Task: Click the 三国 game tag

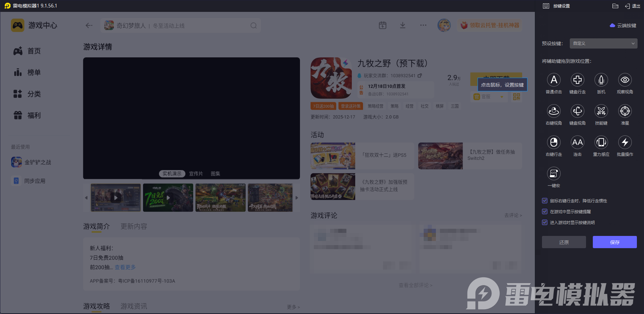Action: (455, 106)
